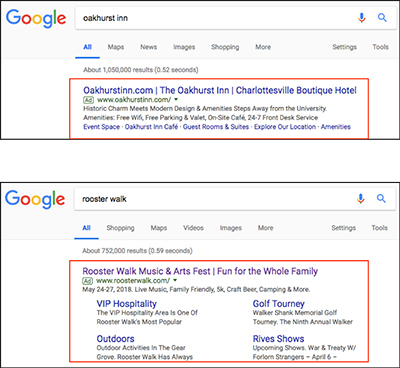400x368 pixels.
Task: Open the Outdoors sitelink
Action: click(115, 339)
